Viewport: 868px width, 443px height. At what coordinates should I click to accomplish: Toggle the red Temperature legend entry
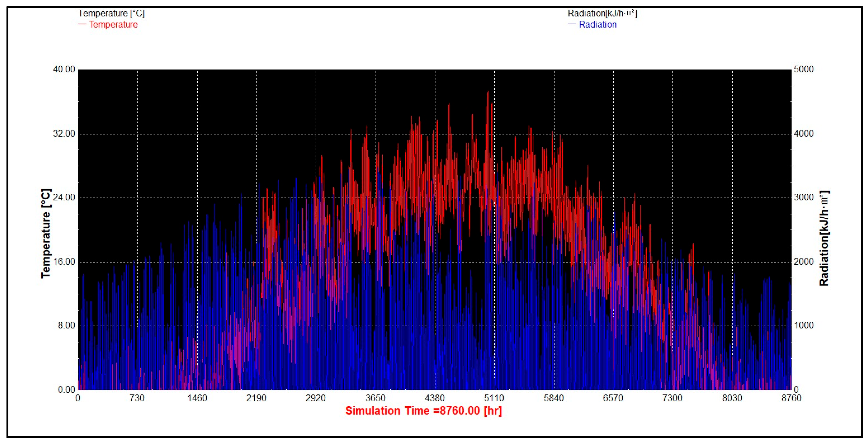(113, 25)
